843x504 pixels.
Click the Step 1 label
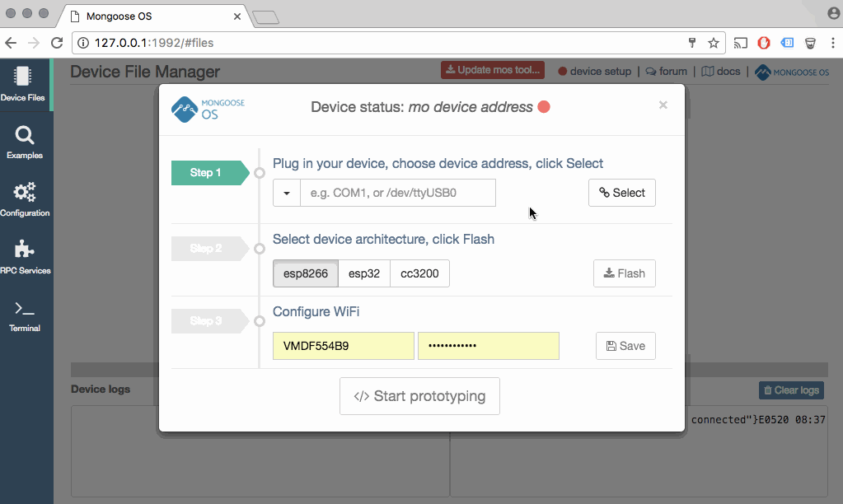[209, 172]
